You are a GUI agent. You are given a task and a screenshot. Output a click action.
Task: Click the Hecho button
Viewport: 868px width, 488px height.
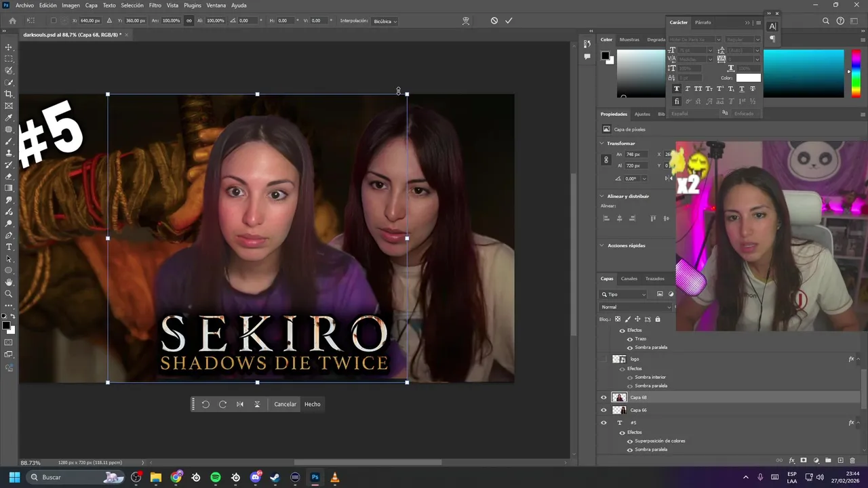click(x=313, y=405)
